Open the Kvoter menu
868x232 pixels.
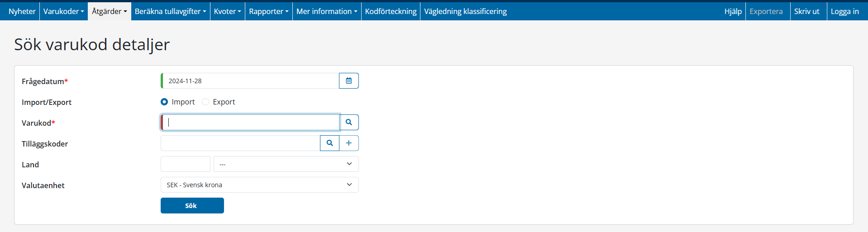(227, 11)
